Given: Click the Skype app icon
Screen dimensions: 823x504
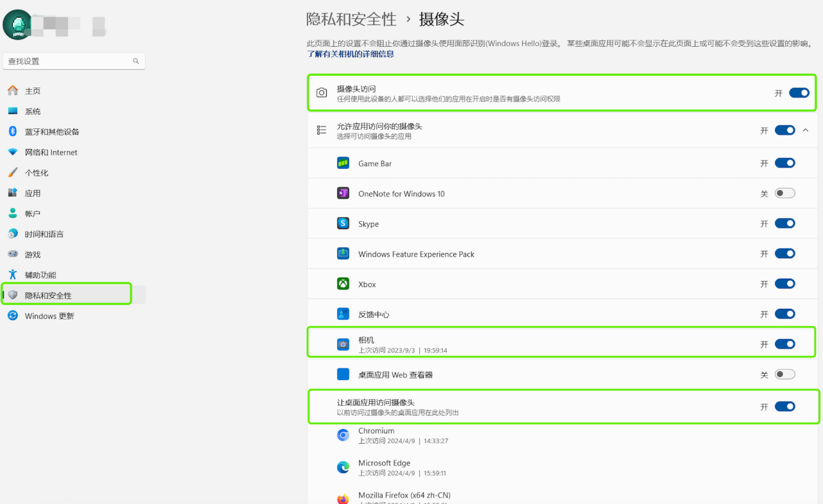Looking at the screenshot, I should coord(343,223).
